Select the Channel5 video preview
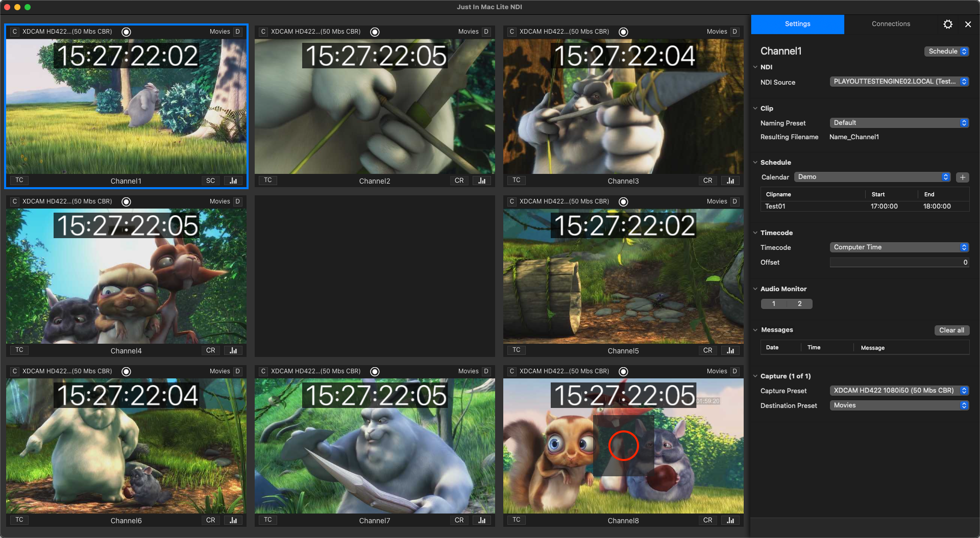980x538 pixels. click(623, 276)
